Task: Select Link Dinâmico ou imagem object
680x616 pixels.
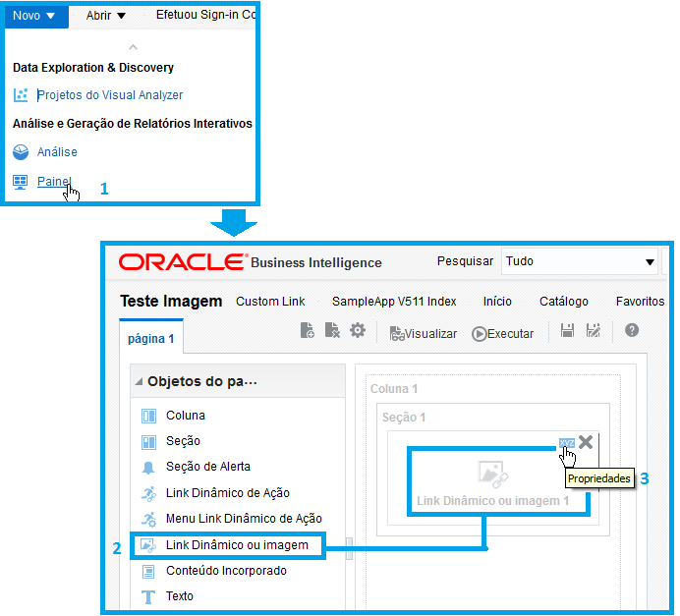Action: click(237, 545)
